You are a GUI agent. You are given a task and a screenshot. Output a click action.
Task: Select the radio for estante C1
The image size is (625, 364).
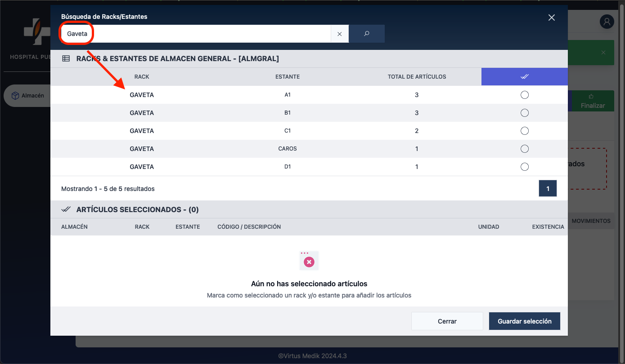tap(524, 131)
